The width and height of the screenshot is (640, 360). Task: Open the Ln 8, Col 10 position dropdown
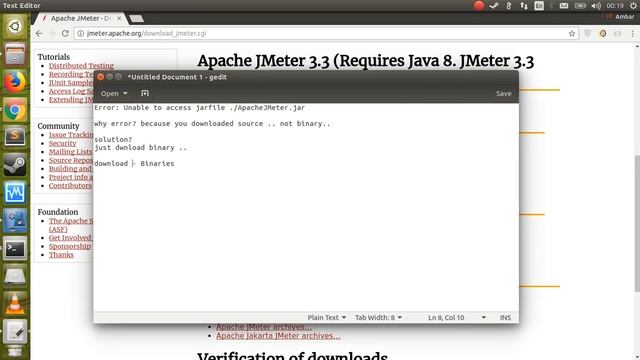(457, 318)
